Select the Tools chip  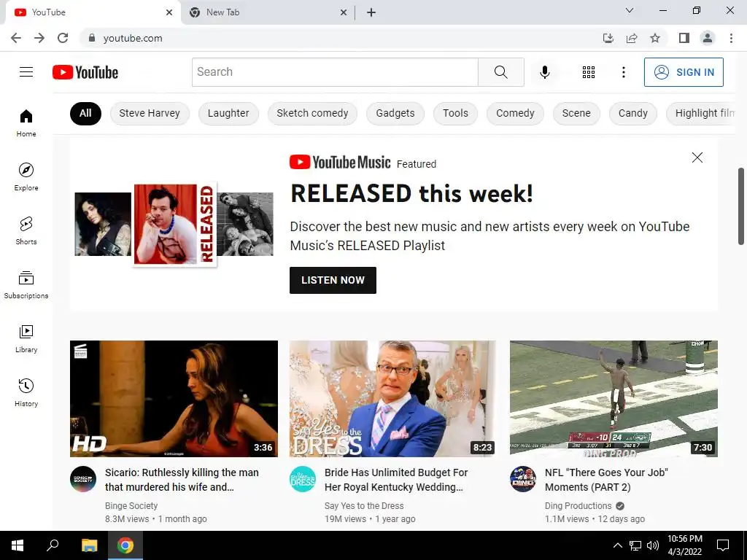point(455,113)
